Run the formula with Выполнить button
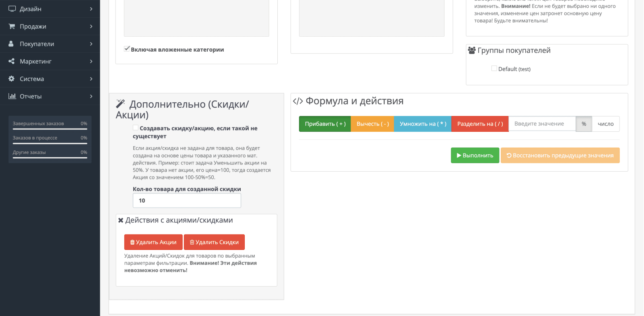 pos(475,155)
